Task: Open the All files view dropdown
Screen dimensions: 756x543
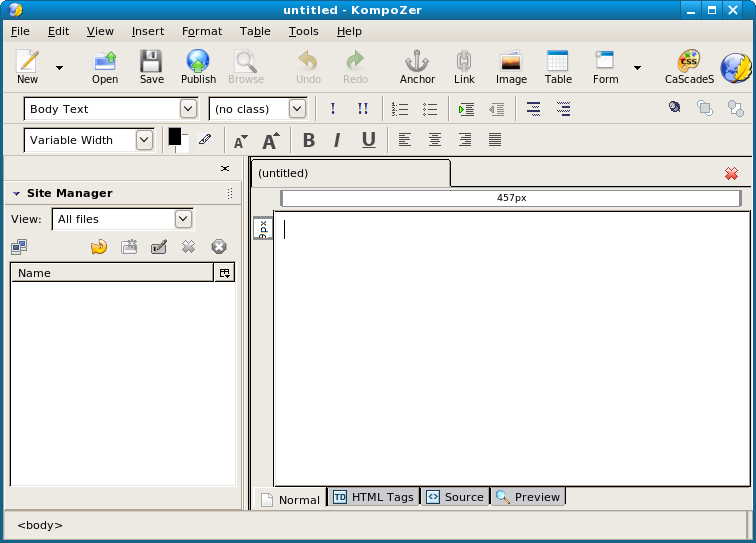Action: tap(183, 219)
